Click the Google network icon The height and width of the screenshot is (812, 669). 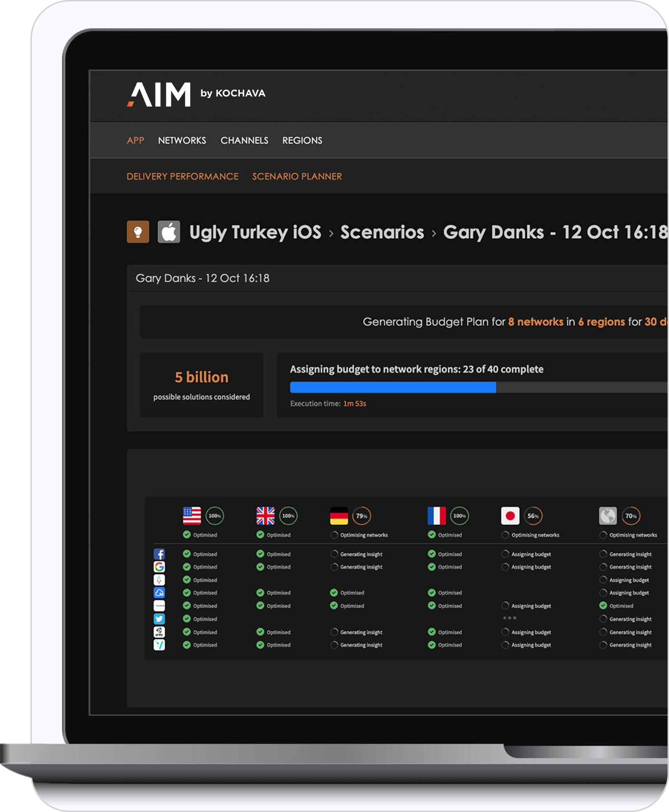pyautogui.click(x=159, y=567)
